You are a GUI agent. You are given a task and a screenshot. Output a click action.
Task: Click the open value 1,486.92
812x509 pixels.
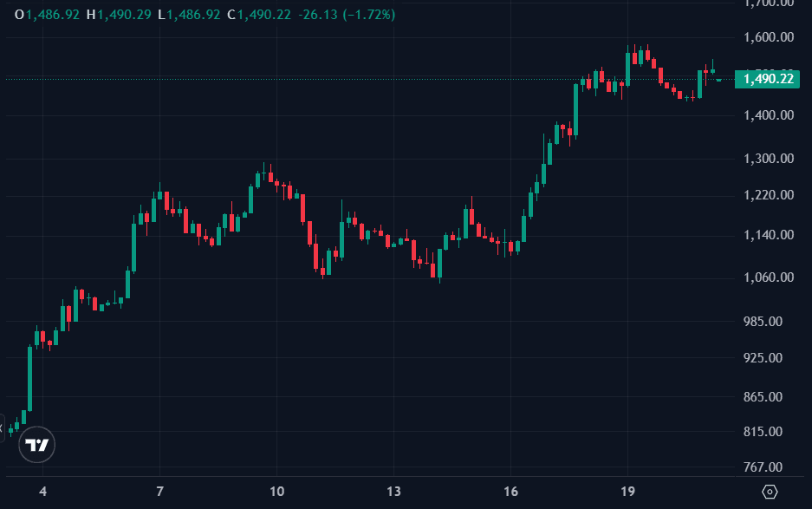tap(53, 15)
